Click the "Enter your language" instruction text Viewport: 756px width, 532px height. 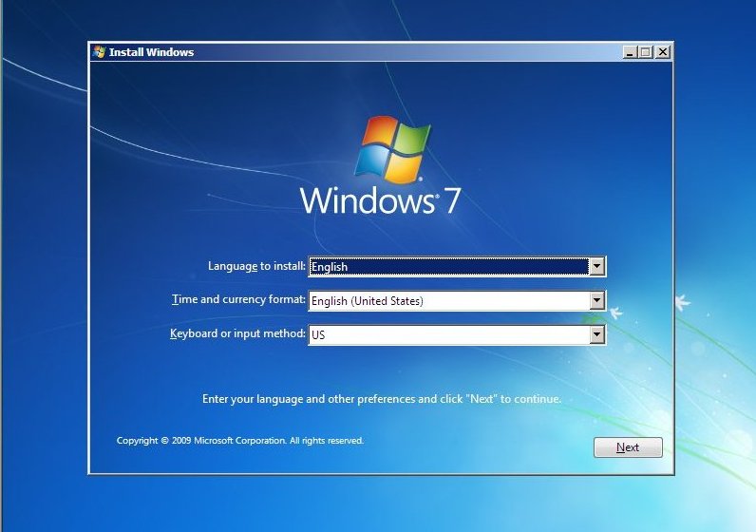tap(382, 399)
